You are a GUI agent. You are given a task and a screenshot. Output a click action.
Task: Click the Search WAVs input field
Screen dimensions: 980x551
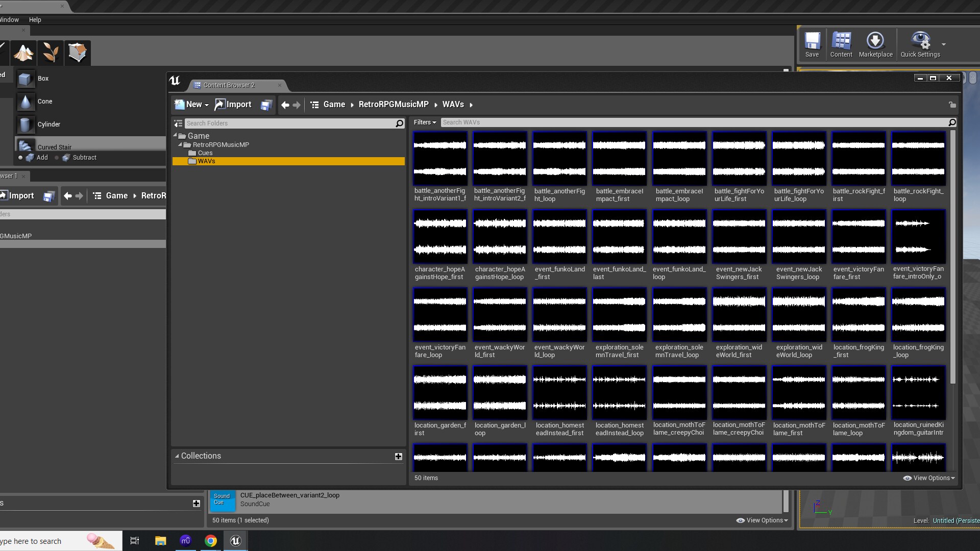(x=694, y=122)
